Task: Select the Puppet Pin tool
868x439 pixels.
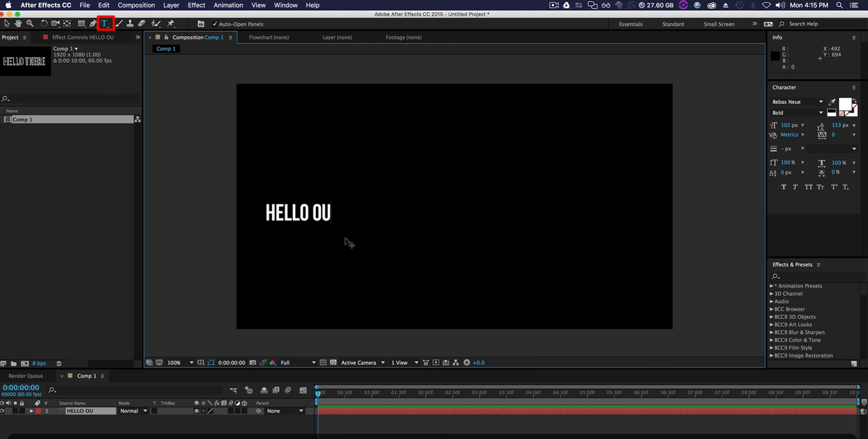Action: coord(171,24)
